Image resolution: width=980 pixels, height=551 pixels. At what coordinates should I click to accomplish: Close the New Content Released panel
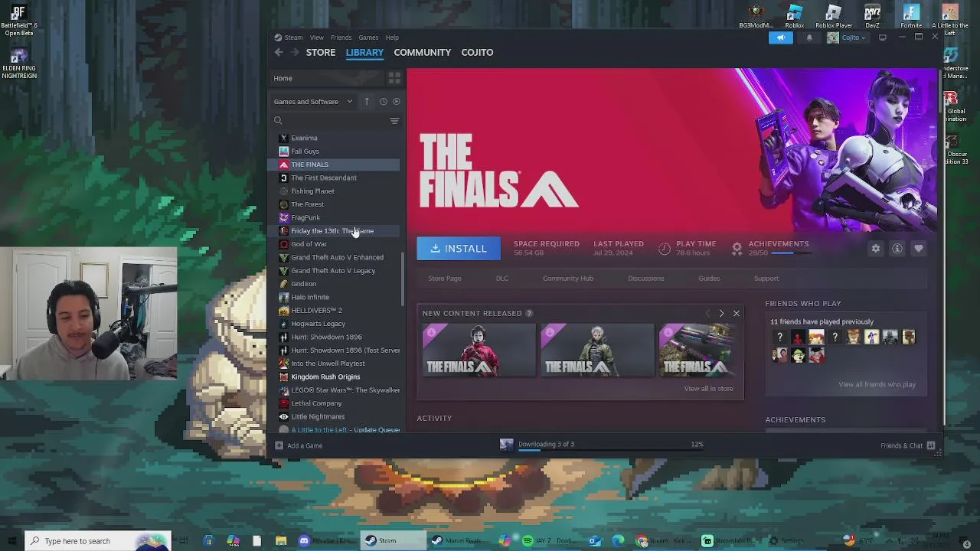coord(737,313)
